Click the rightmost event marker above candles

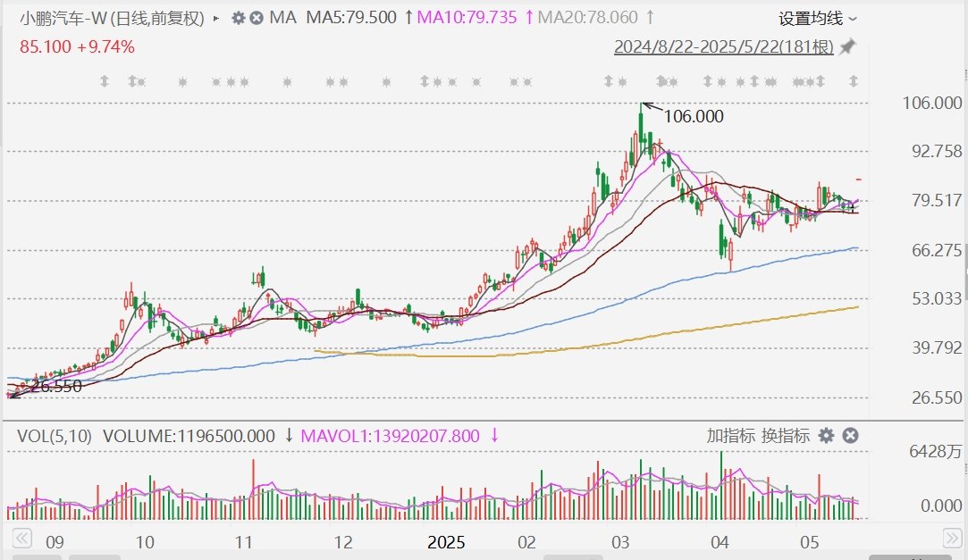pos(854,82)
